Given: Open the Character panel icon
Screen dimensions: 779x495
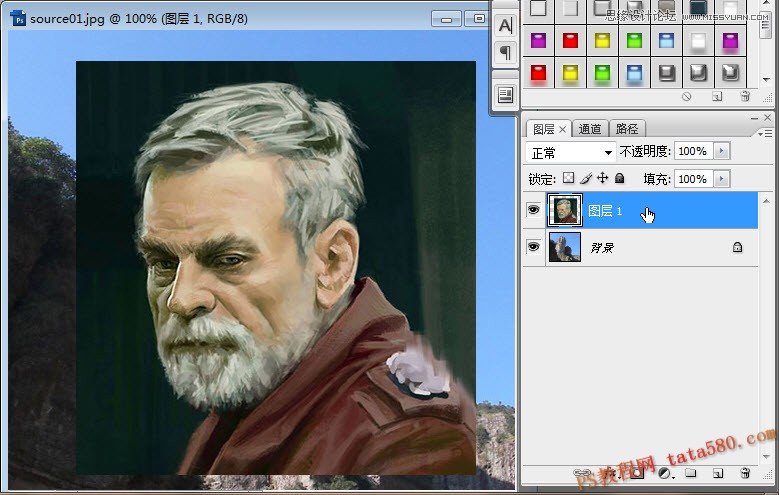Looking at the screenshot, I should click(x=505, y=25).
